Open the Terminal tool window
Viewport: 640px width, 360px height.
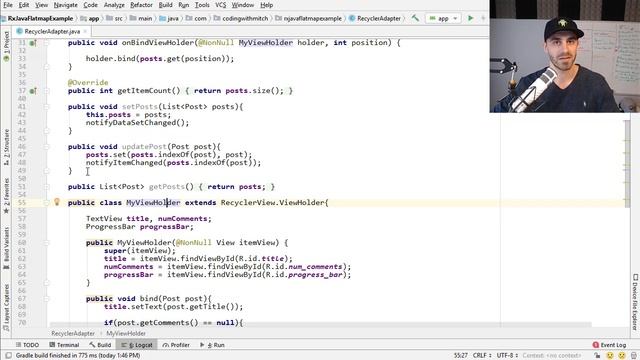[64, 345]
